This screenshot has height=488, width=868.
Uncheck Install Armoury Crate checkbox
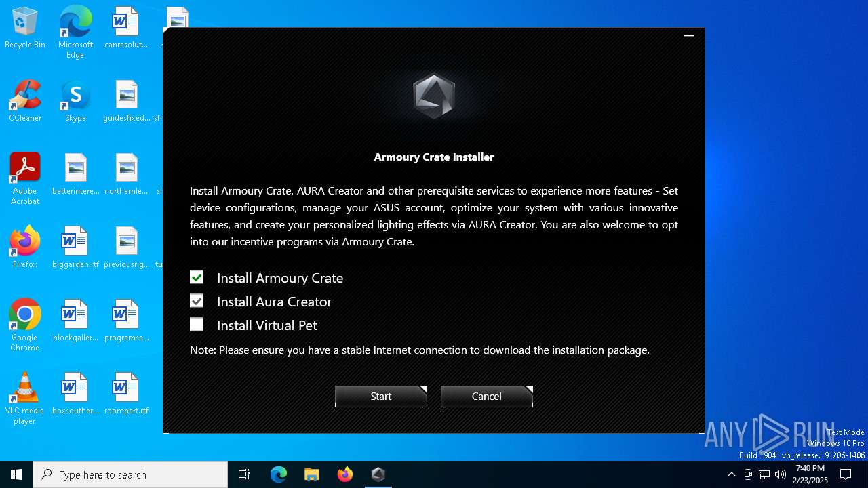(x=197, y=277)
